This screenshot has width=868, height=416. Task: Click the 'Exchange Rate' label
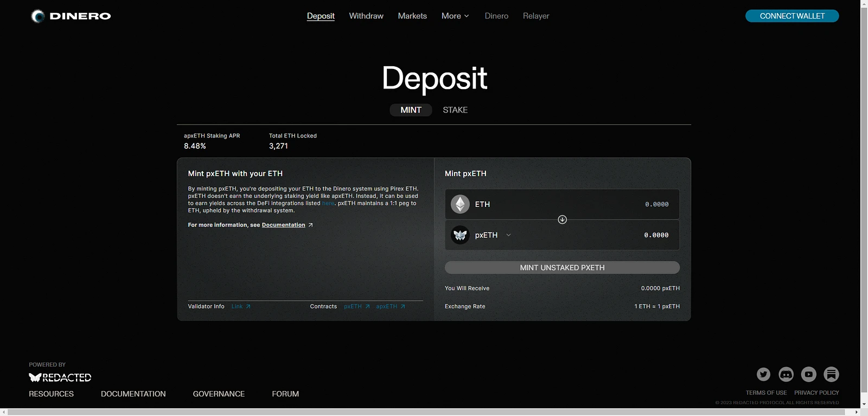click(465, 306)
